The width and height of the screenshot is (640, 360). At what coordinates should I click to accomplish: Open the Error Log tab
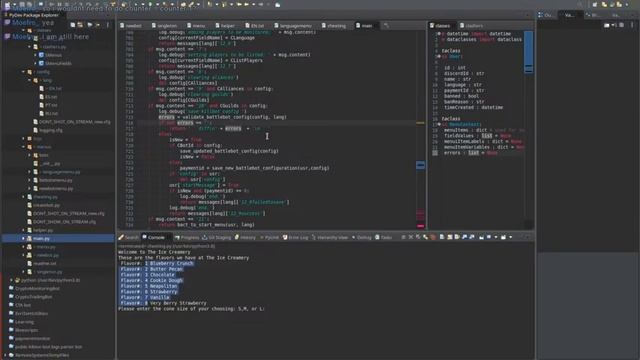[296, 237]
